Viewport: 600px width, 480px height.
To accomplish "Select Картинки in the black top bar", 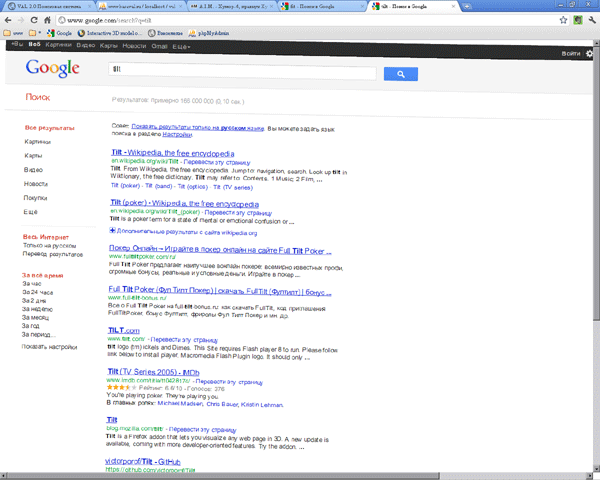I will pyautogui.click(x=59, y=45).
